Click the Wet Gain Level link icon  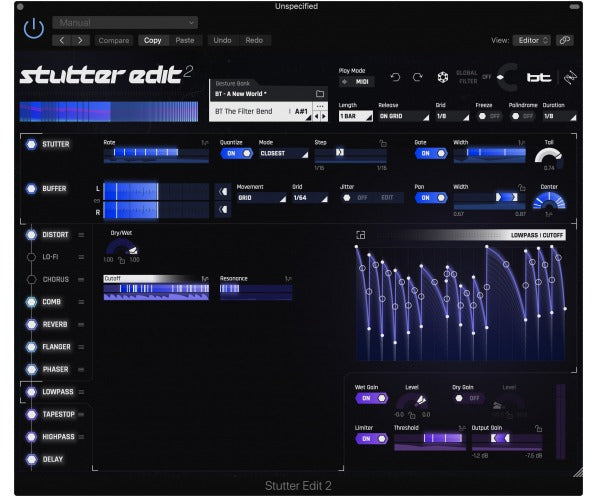(x=412, y=415)
